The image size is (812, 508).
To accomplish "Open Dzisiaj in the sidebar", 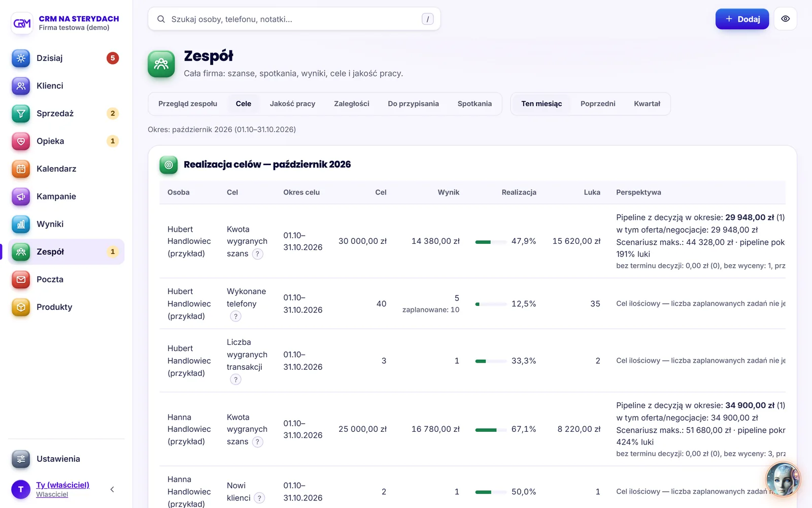I will tap(66, 58).
